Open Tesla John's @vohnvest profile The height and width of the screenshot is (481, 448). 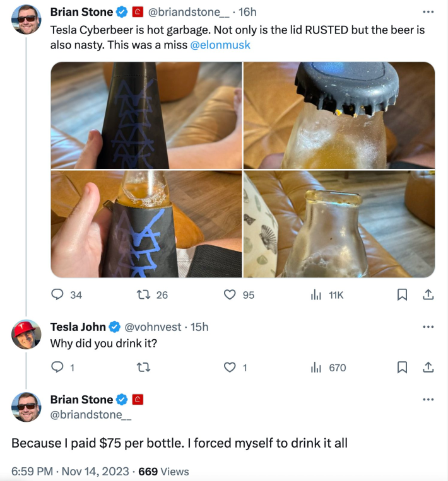point(153,327)
